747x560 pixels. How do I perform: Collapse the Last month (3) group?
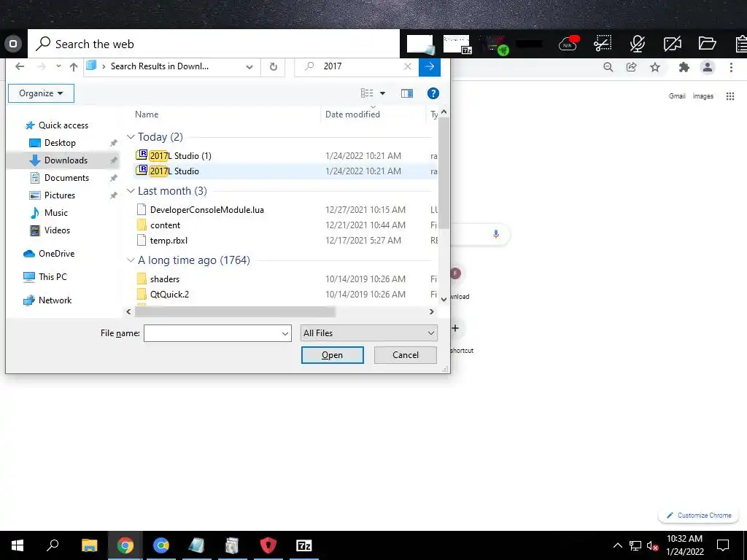pyautogui.click(x=131, y=191)
